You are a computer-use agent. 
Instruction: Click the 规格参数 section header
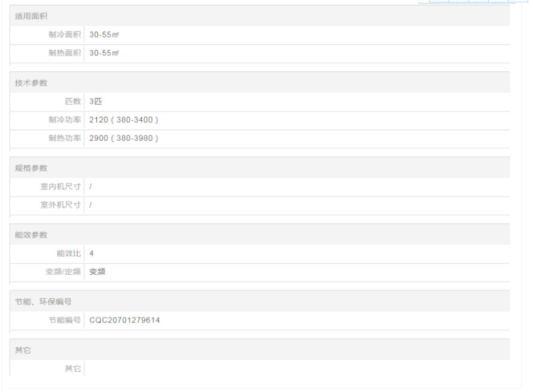pyautogui.click(x=31, y=168)
